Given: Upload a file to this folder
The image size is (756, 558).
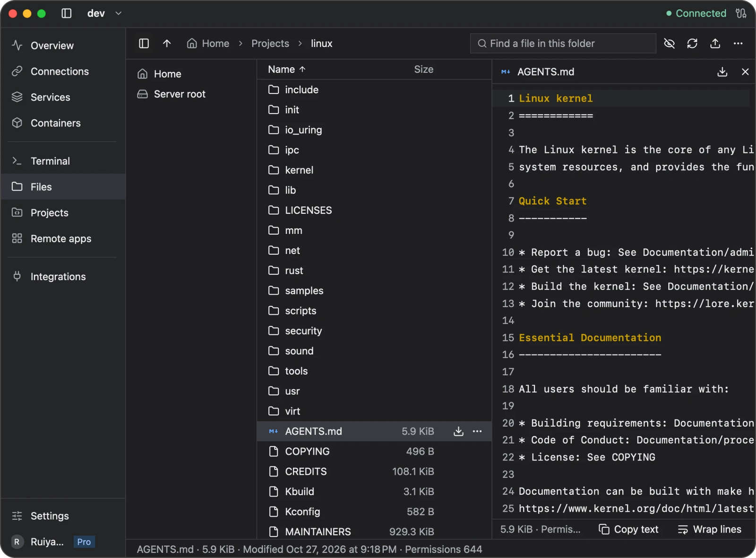Looking at the screenshot, I should click(x=715, y=43).
